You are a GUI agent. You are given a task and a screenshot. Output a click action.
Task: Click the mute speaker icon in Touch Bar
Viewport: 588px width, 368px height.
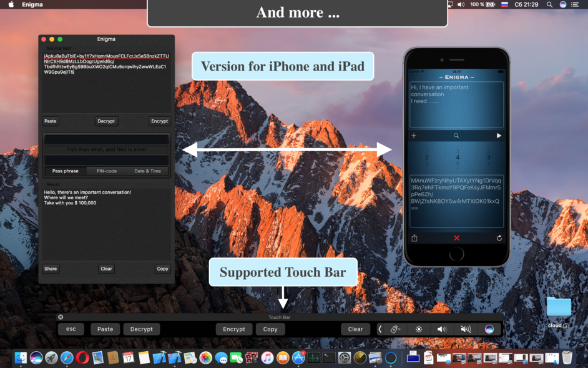[466, 329]
